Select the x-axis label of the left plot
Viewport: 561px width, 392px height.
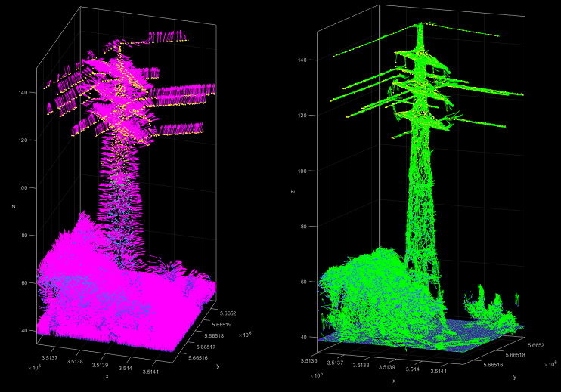[x=107, y=375]
